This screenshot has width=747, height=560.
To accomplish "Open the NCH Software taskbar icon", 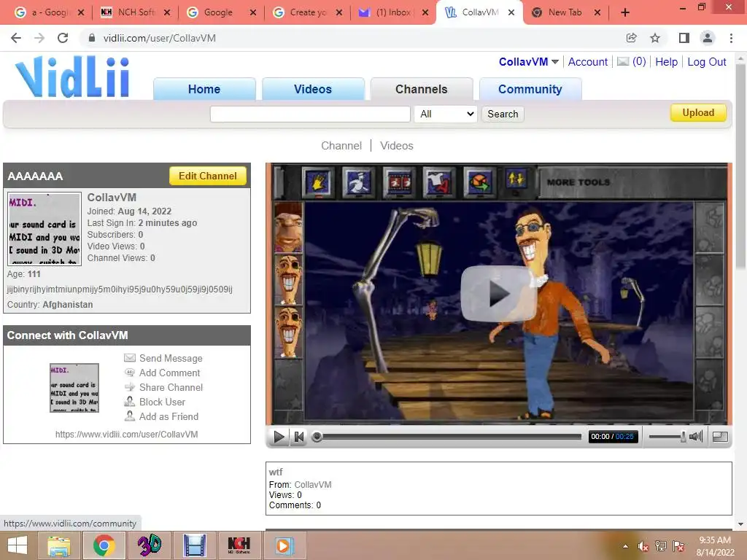I will tap(239, 545).
